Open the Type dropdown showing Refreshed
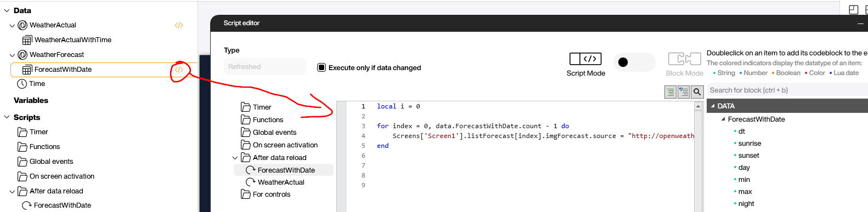 click(265, 66)
